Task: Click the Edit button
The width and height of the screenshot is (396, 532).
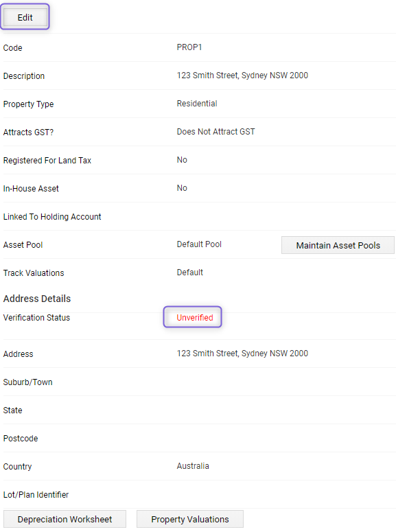Action: [x=25, y=17]
